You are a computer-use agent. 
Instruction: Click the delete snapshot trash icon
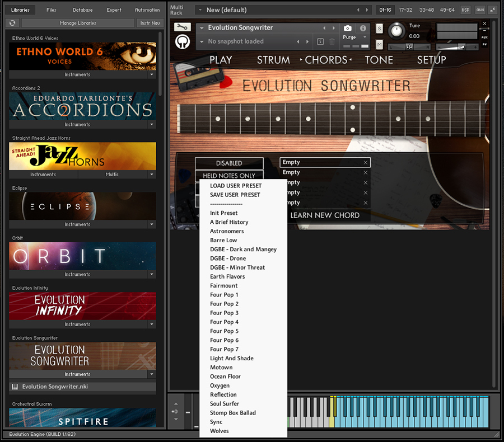tap(332, 41)
